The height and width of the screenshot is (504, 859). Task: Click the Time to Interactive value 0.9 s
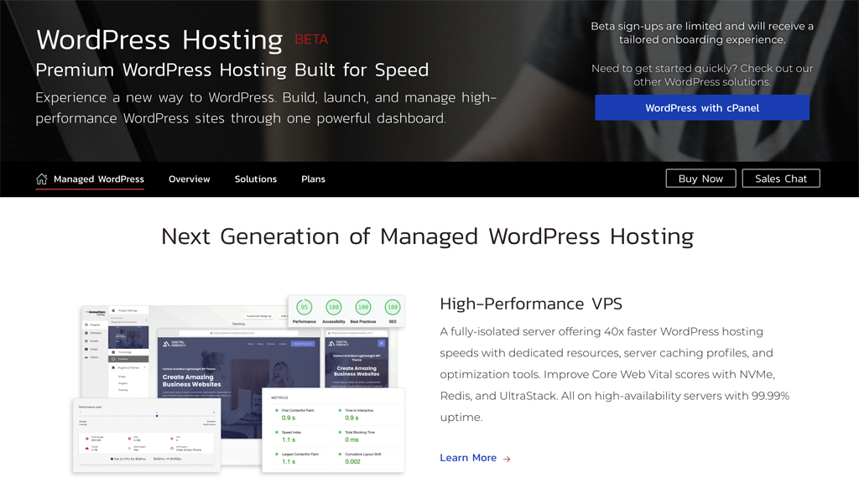[351, 418]
